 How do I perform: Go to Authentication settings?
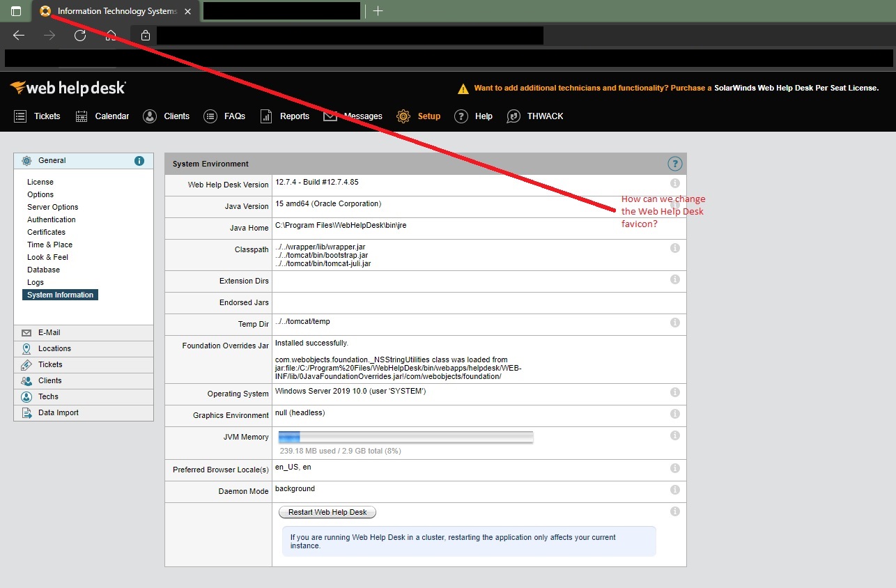[x=52, y=219]
